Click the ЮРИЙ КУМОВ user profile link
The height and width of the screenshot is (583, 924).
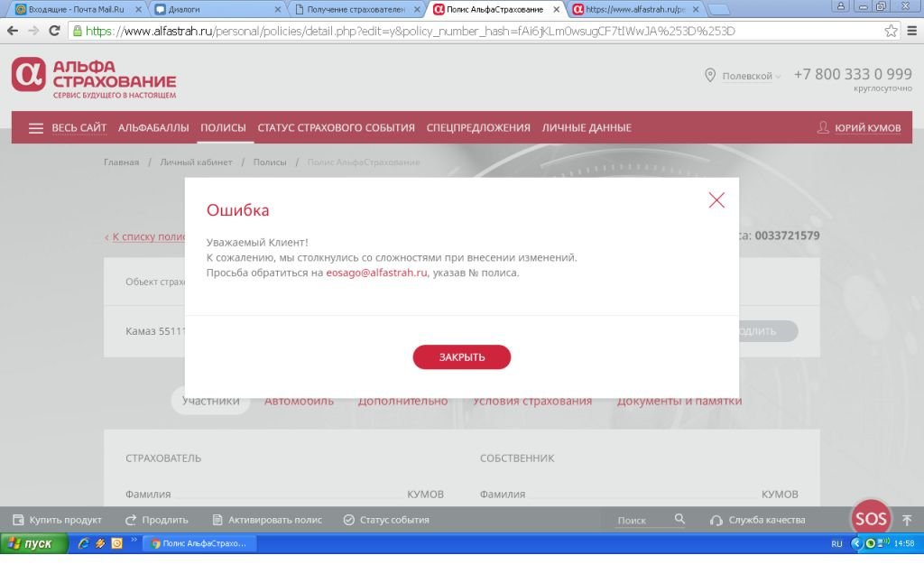(867, 128)
